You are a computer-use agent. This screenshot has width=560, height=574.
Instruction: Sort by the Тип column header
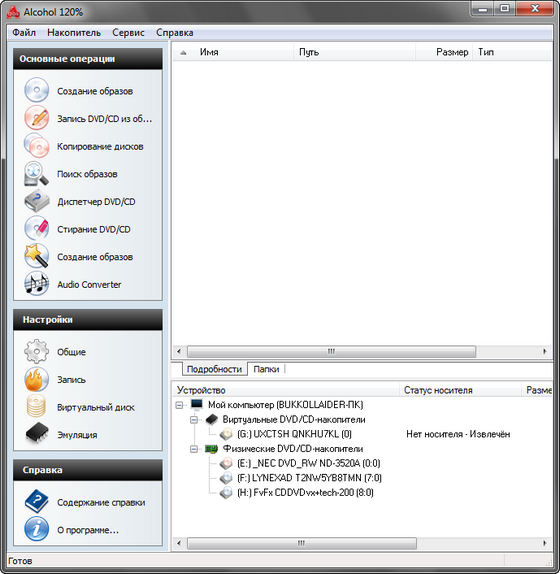pyautogui.click(x=512, y=52)
